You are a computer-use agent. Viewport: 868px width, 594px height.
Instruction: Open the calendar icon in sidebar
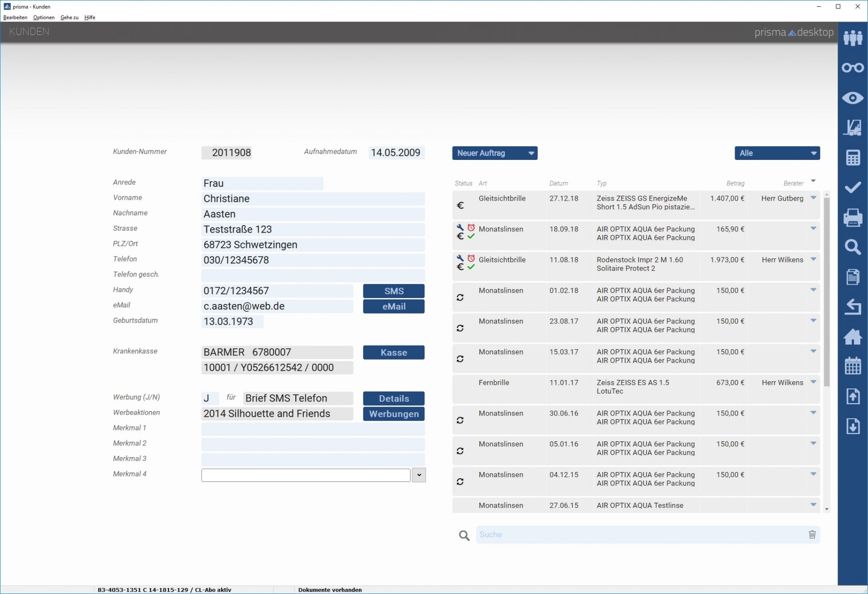[853, 366]
